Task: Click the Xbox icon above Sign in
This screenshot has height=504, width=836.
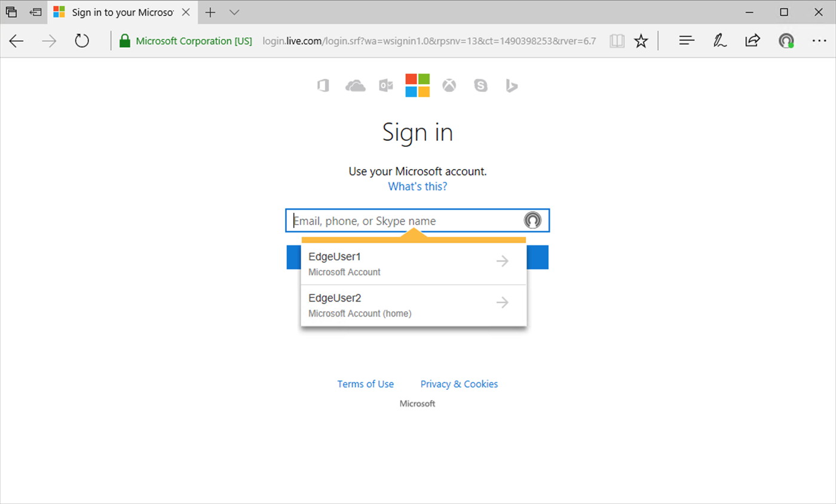Action: [x=449, y=86]
